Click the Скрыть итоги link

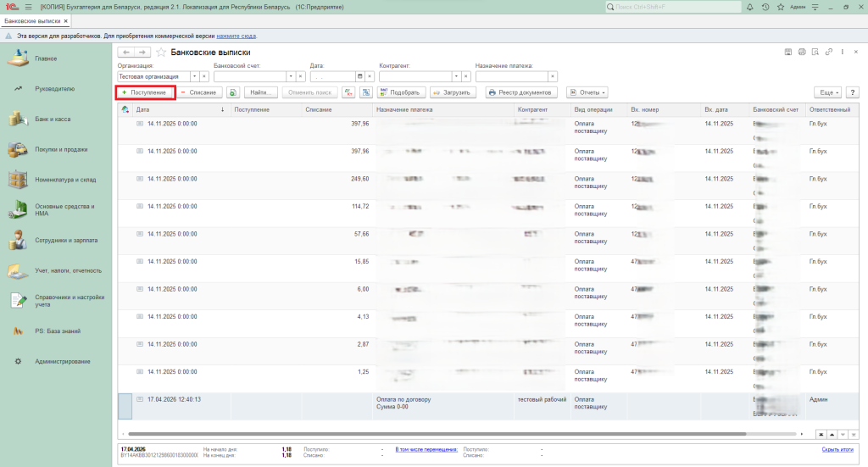pyautogui.click(x=837, y=449)
